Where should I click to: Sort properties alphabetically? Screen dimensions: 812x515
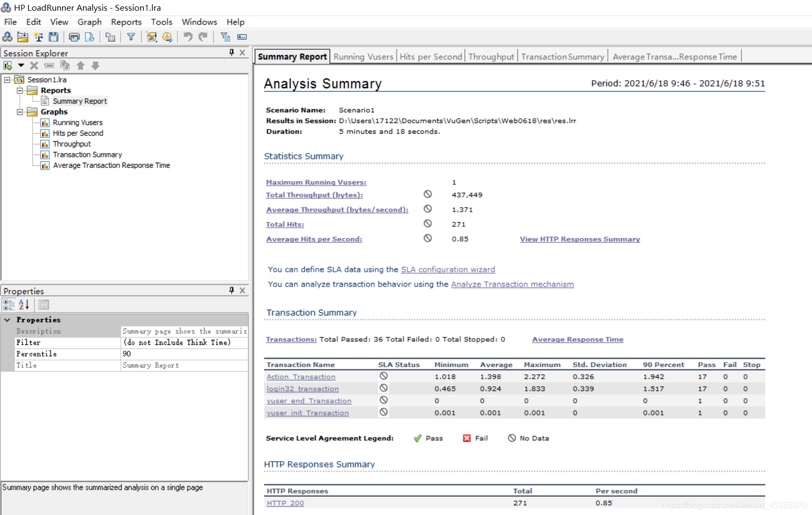24,305
